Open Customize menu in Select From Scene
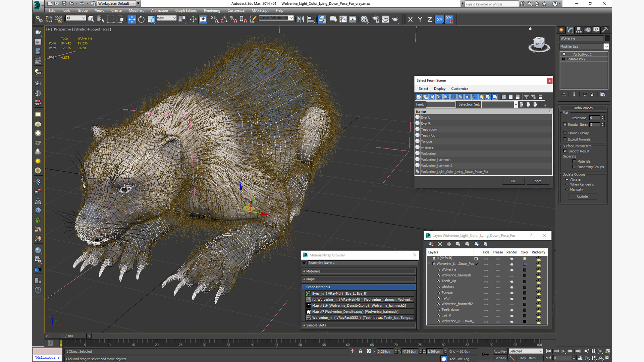644x362 pixels. [460, 89]
